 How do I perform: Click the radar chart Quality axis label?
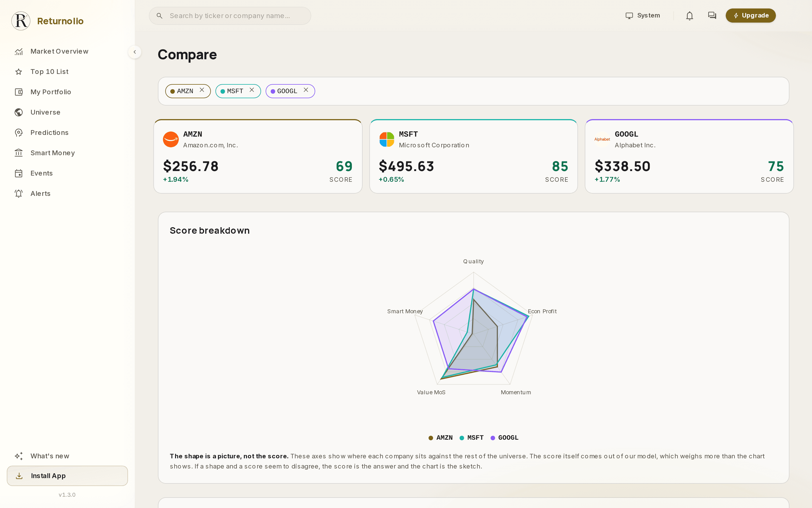(473, 261)
